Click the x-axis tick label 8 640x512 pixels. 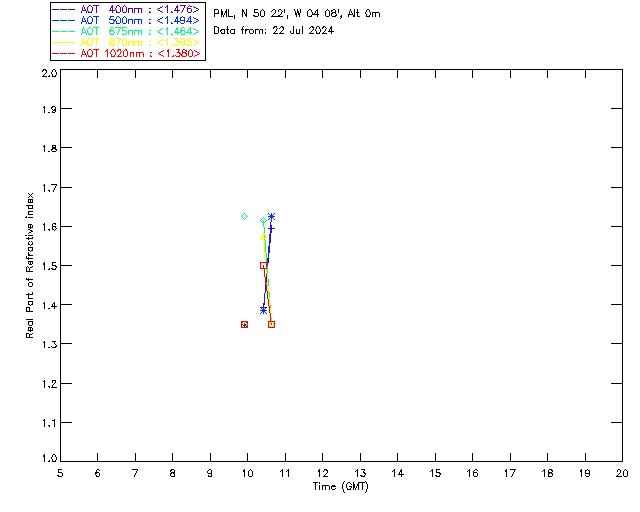[173, 473]
